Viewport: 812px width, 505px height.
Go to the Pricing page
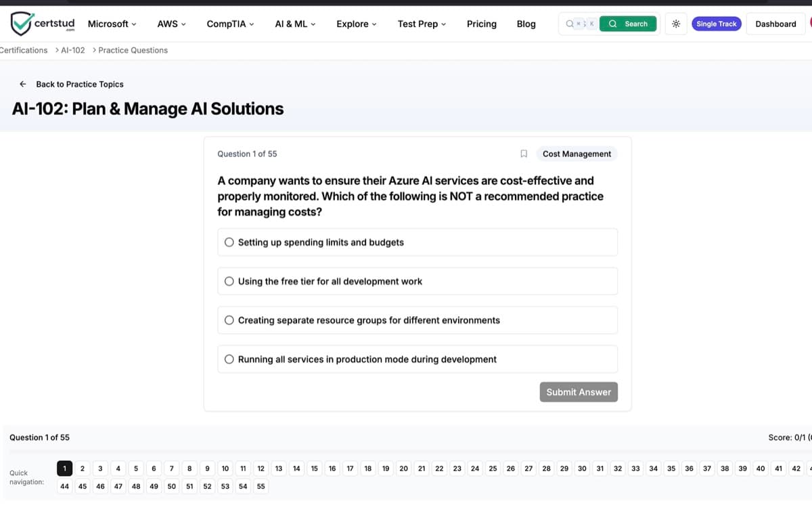point(481,24)
